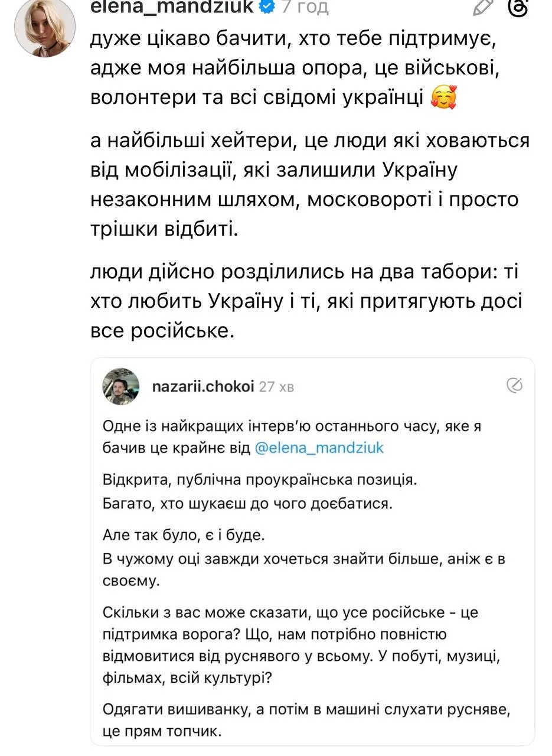
Task: Visit the nazarii.chokoi username link
Action: coord(203,387)
